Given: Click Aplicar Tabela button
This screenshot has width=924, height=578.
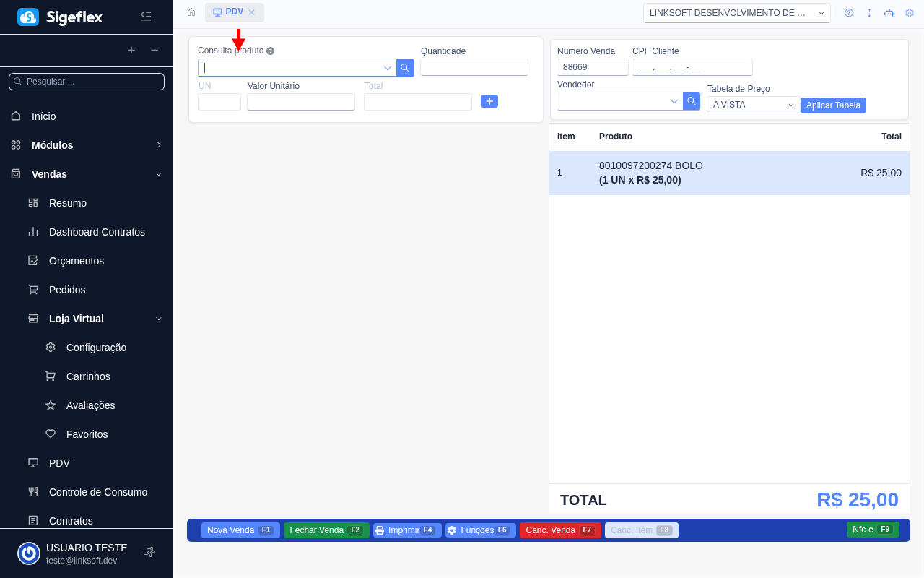Looking at the screenshot, I should 833,105.
